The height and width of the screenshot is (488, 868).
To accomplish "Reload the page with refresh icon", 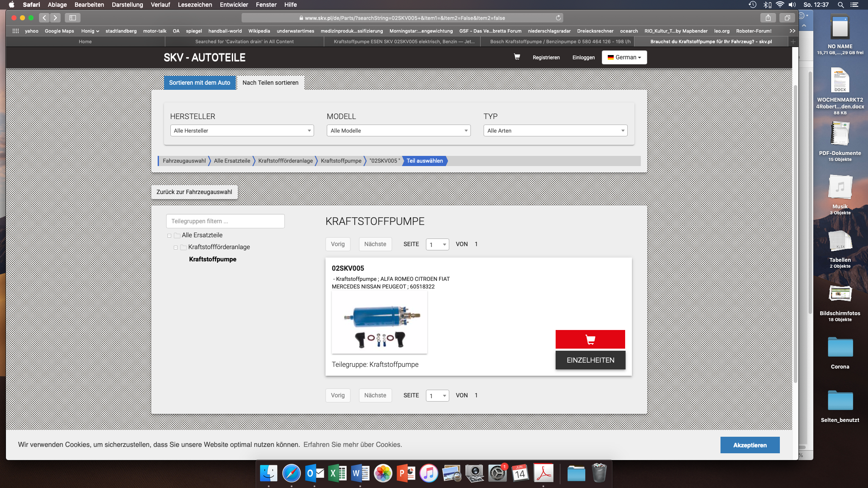I will point(558,18).
